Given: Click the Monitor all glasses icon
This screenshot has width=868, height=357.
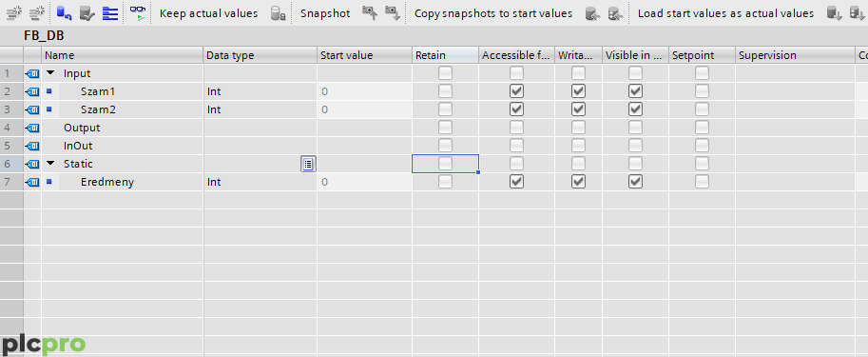Looking at the screenshot, I should [137, 12].
